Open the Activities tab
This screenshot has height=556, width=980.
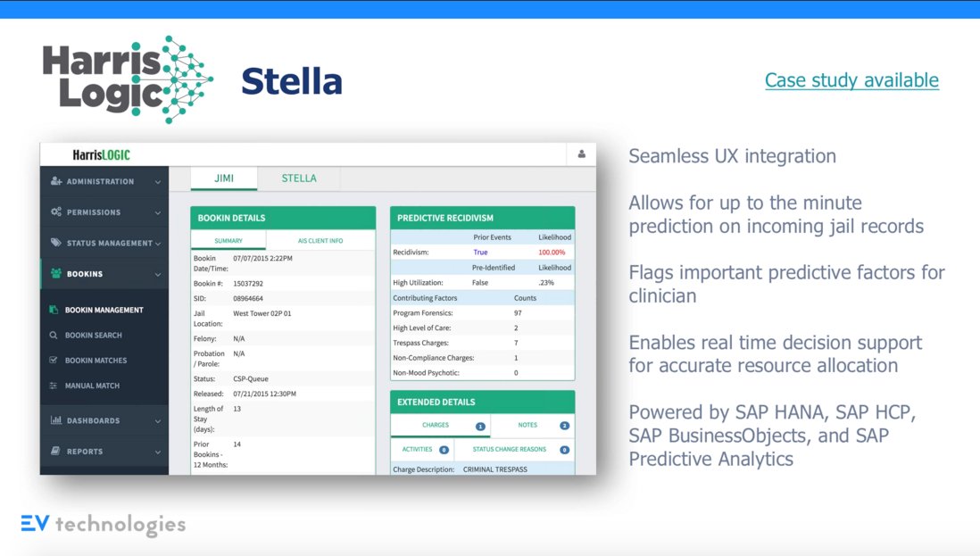[x=422, y=449]
